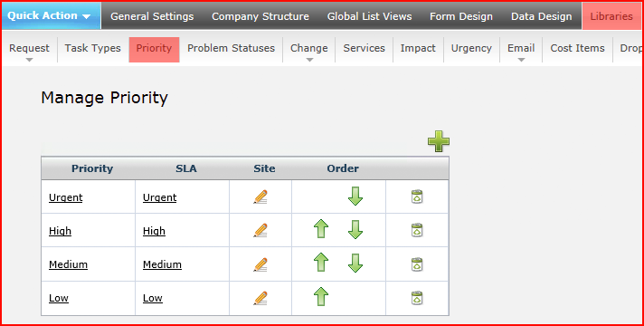This screenshot has width=644, height=326.
Task: Delete the Urgent priority trash icon
Action: [417, 197]
